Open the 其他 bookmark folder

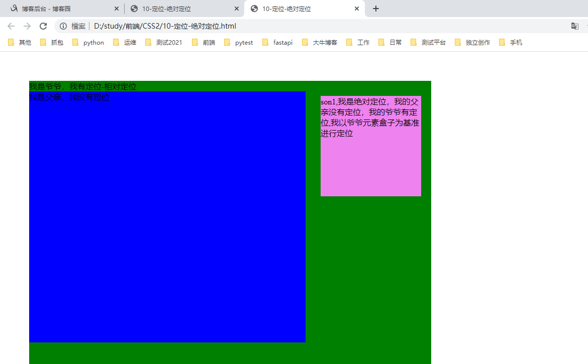point(20,42)
